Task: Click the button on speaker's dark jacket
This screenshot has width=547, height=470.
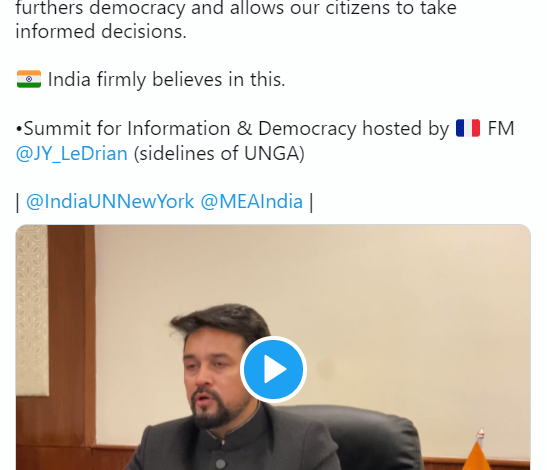Action: click(x=220, y=464)
